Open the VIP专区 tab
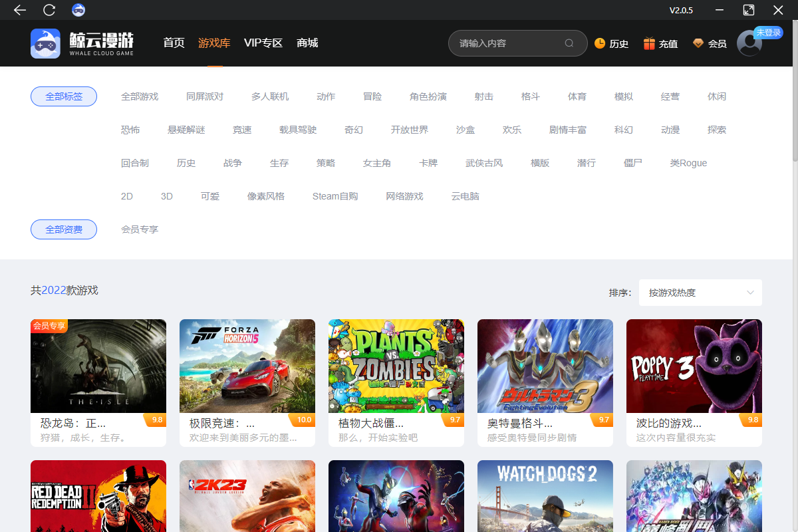Screen dimensions: 798x532 coord(263,43)
